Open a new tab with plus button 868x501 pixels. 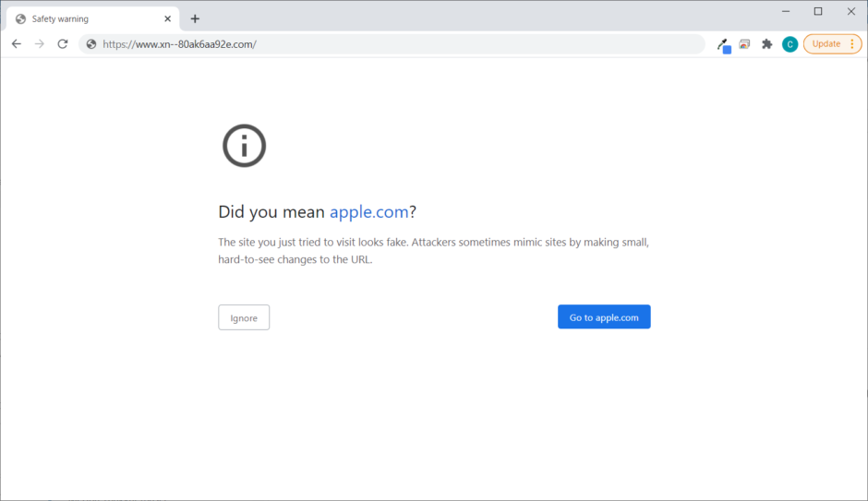[195, 18]
